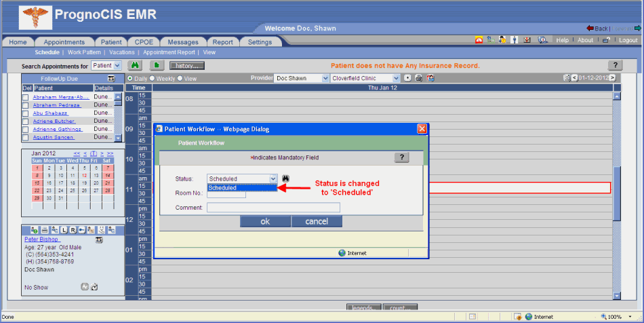Go to previous day with < arrow
The height and width of the screenshot is (323, 644).
[575, 77]
